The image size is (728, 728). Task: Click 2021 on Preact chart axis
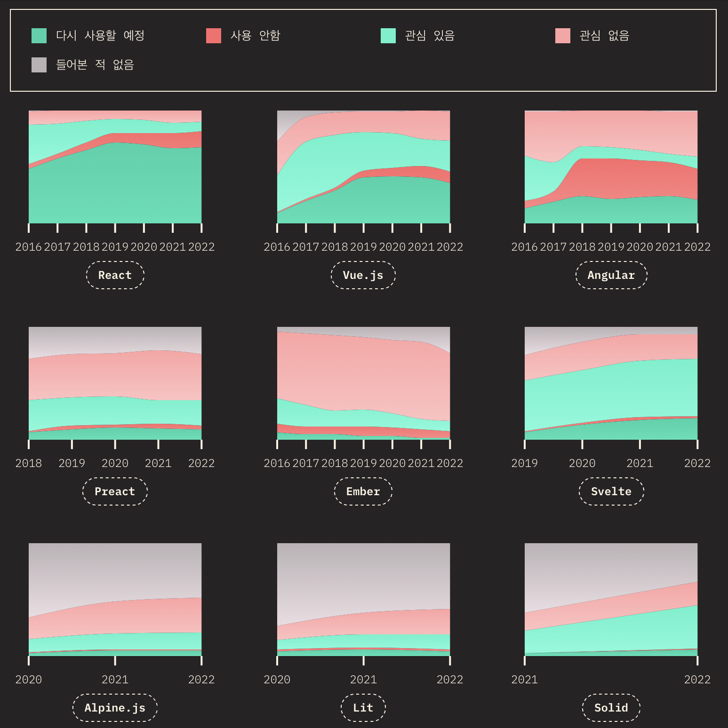tap(159, 463)
